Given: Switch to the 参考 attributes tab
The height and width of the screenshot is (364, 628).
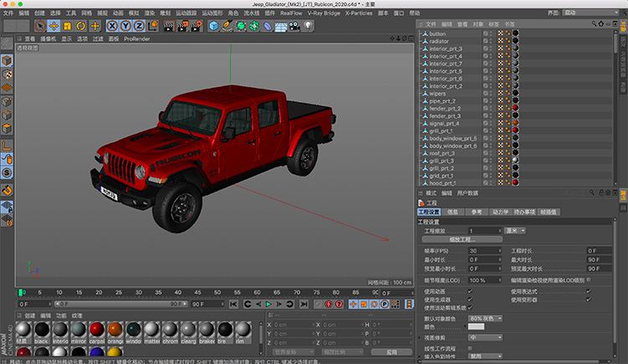Looking at the screenshot, I should [476, 212].
